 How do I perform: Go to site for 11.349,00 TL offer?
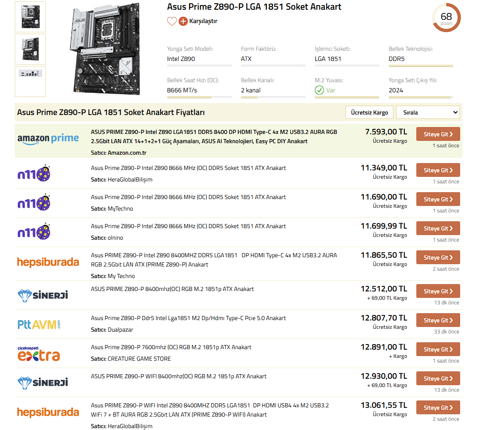[x=438, y=170]
